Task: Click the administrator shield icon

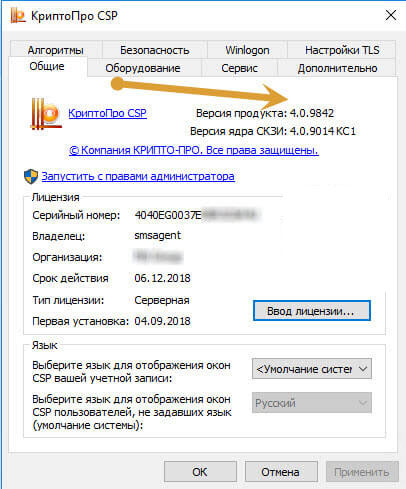Action: [x=31, y=176]
